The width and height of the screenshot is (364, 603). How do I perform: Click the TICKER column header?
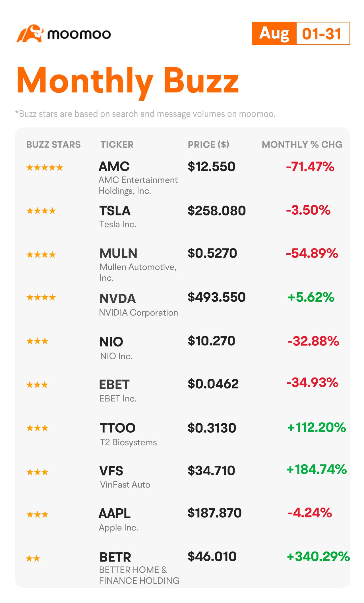(x=117, y=144)
